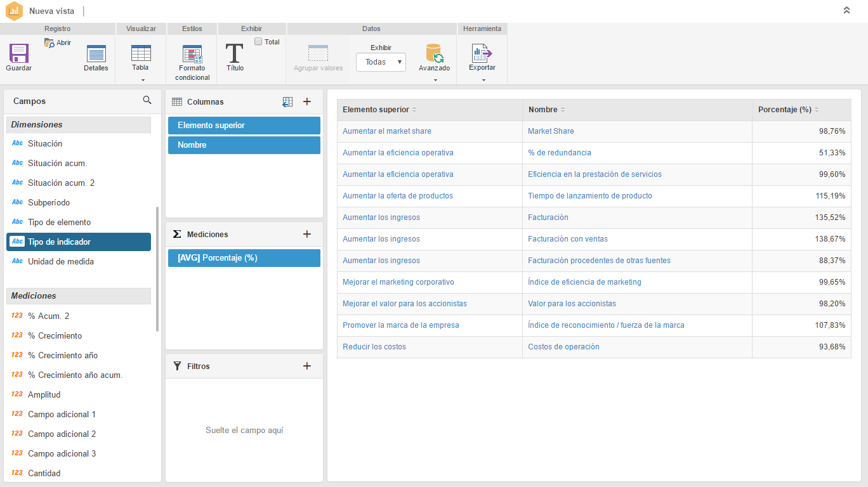Search fields with magnifier icon in Campos
The height and width of the screenshot is (487, 868).
pos(147,100)
